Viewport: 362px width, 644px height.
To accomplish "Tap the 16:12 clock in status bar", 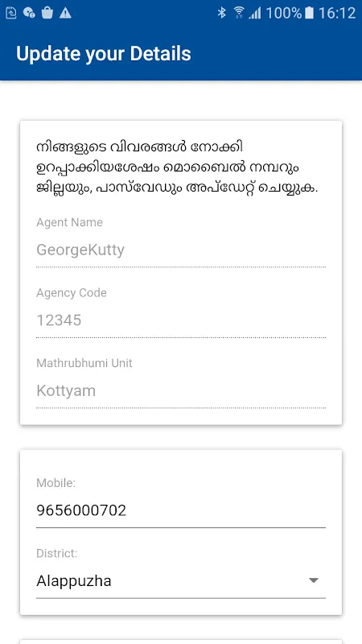I will coord(337,13).
